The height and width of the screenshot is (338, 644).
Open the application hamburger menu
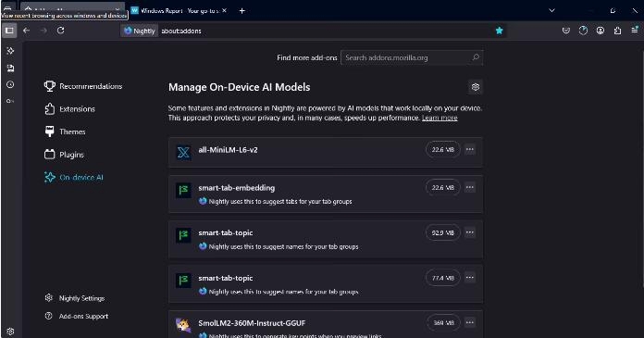pos(635,30)
